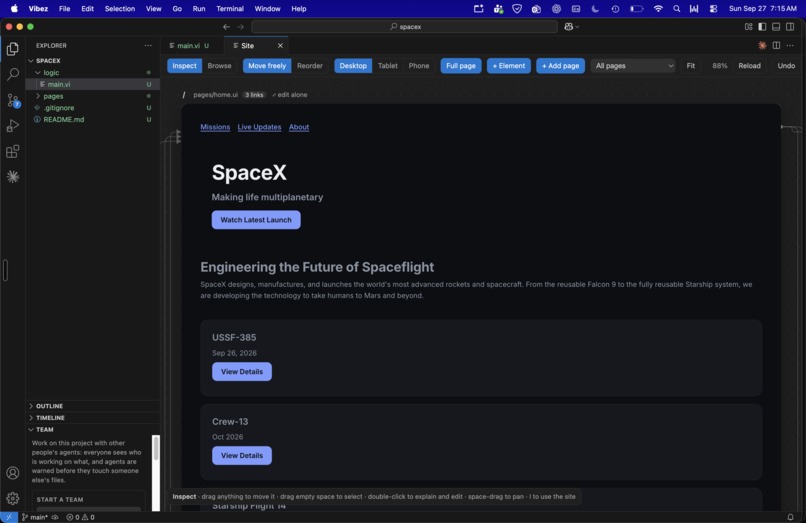Viewport: 806px width, 523px height.
Task: Open editor more actions ellipsis
Action: 790,45
